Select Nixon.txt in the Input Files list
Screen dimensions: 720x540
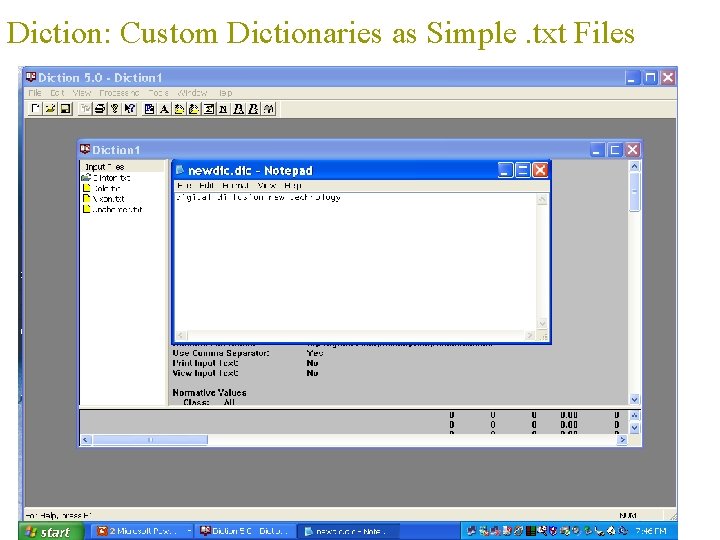point(104,199)
